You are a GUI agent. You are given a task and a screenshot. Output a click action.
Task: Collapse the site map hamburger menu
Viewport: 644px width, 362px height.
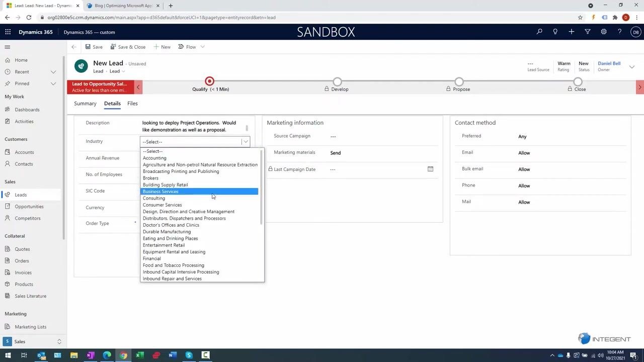[x=8, y=47]
